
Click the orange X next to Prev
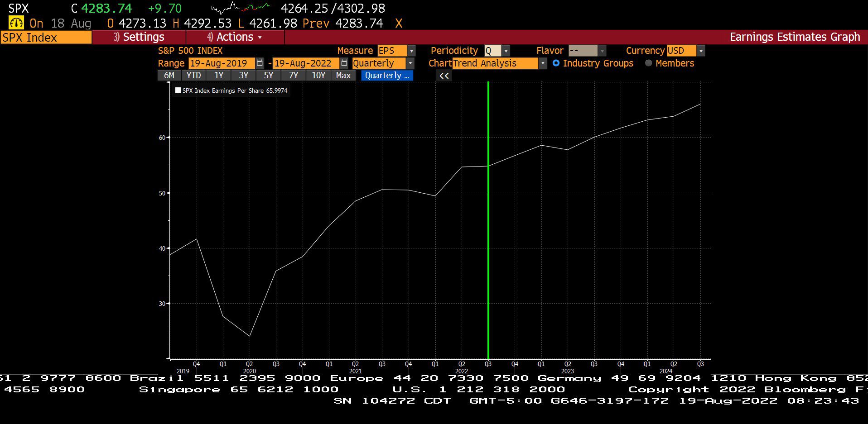point(399,23)
